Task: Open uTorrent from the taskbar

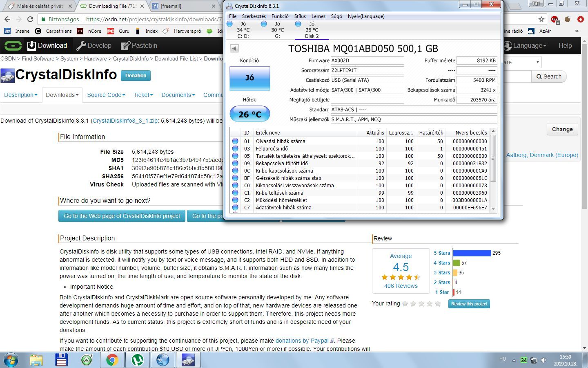Action: pyautogui.click(x=137, y=360)
